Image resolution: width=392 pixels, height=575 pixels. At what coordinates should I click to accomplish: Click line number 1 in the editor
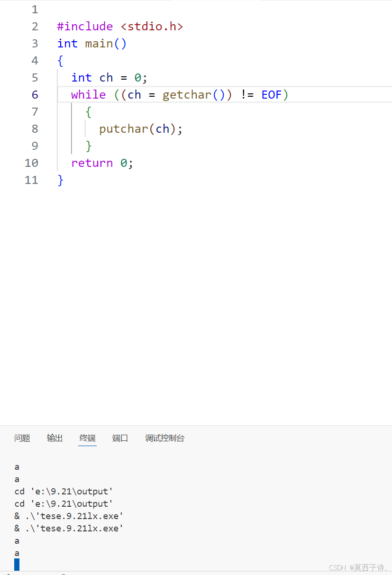[x=35, y=9]
